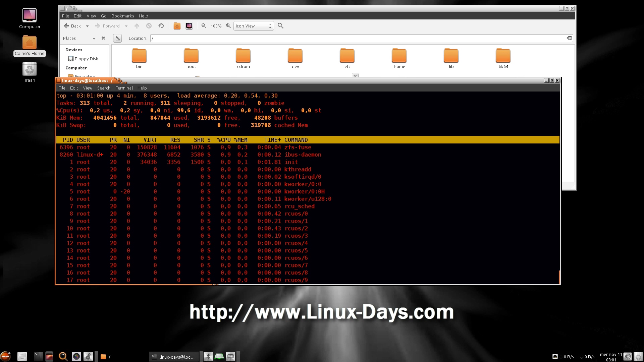This screenshot has width=644, height=362.
Task: Click the ibus-daemon process row
Action: click(x=308, y=155)
